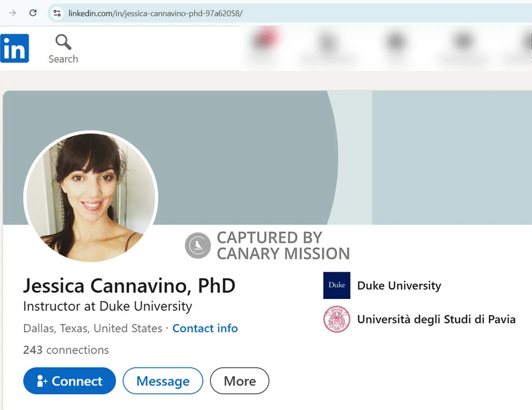View the 243 connections count
Screen dimensions: 532x410
click(66, 350)
